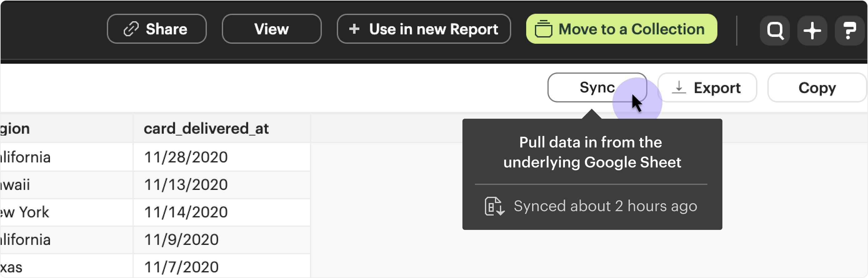Screen dimensions: 868x278
Task: Click the plus icon on Use in new Report
Action: 354,29
